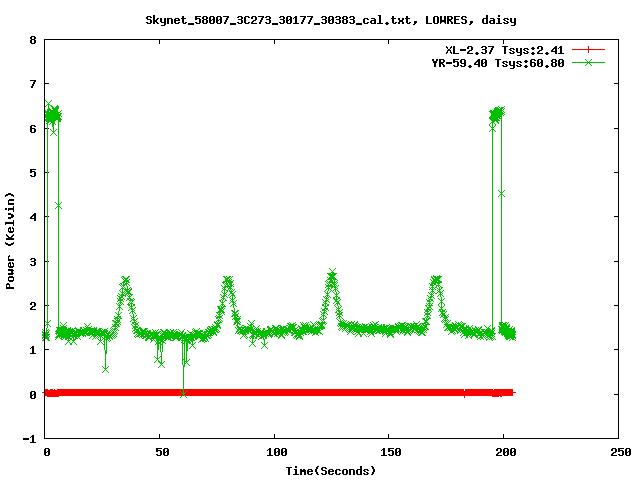
Task: Click the y-axis tick label 1
Action: click(33, 350)
